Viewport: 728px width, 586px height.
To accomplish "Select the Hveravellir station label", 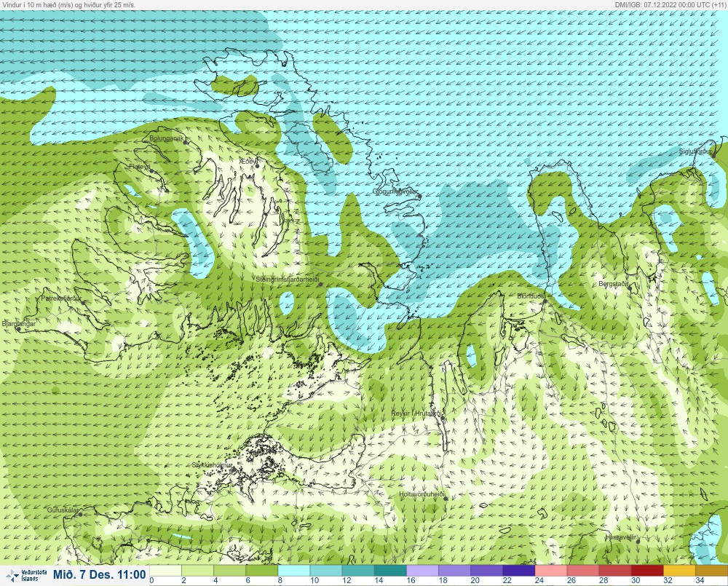I will 620,537.
